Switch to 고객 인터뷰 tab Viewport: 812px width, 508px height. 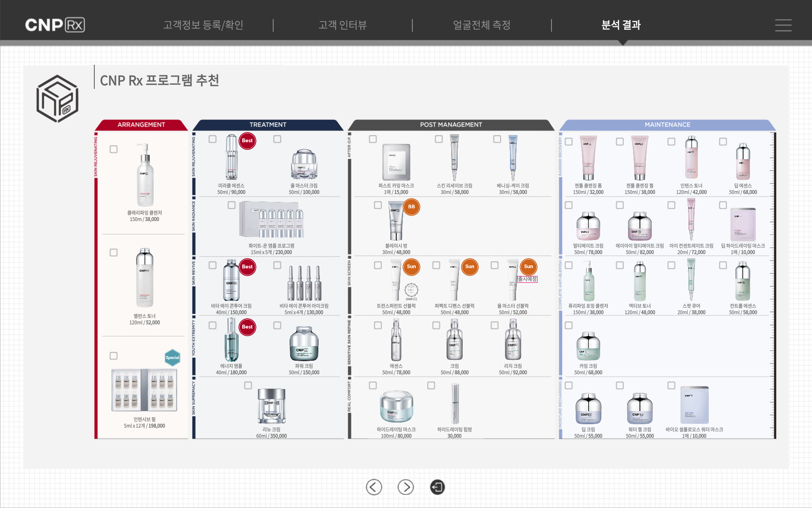(343, 25)
